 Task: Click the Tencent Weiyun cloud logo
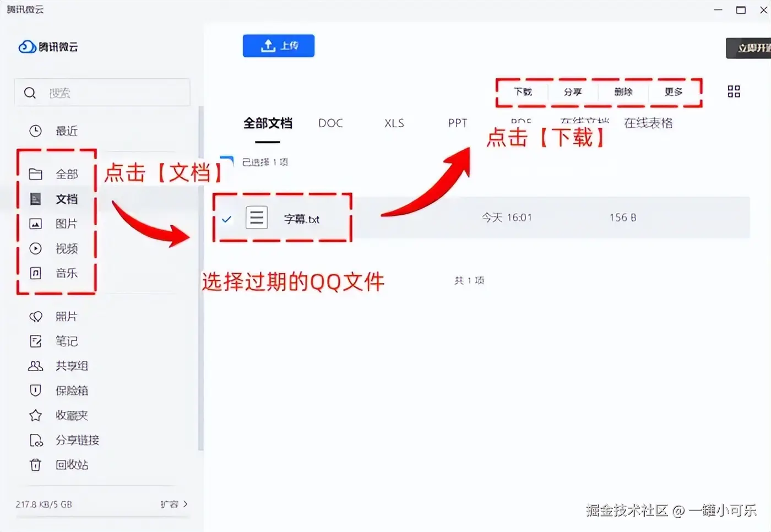pos(27,47)
